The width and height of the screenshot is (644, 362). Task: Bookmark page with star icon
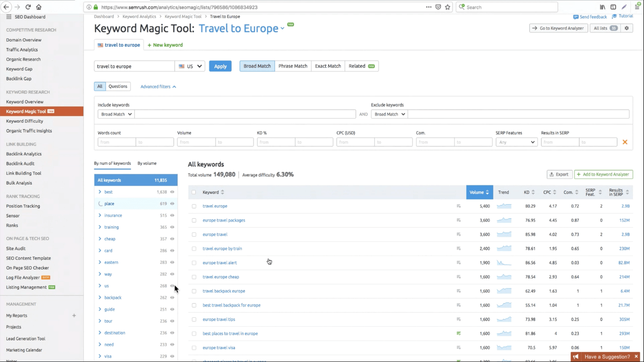tap(448, 7)
